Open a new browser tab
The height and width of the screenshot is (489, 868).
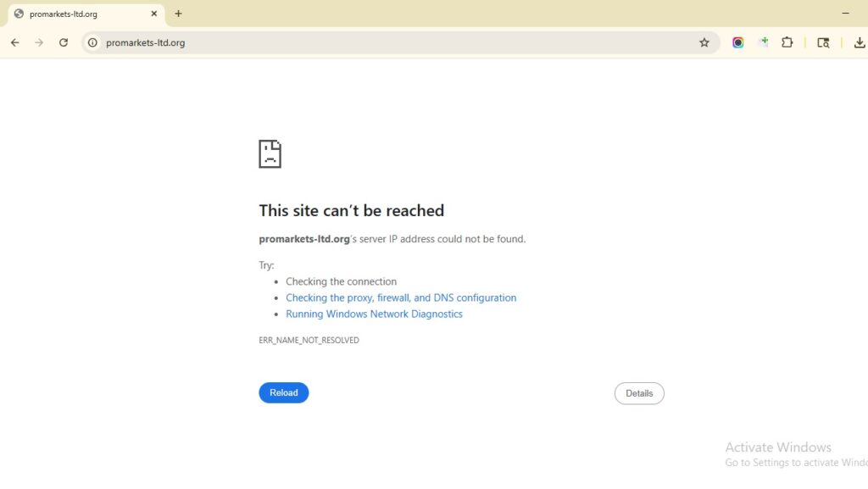tap(178, 14)
